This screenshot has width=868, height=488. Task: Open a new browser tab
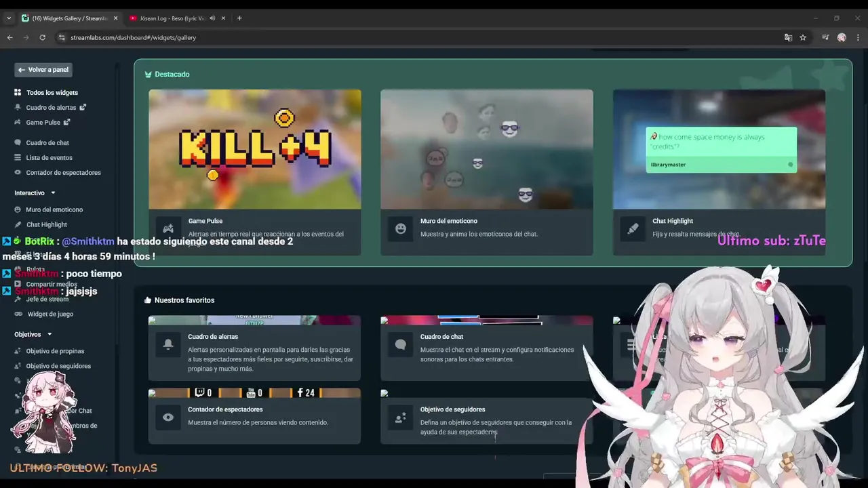pos(239,18)
